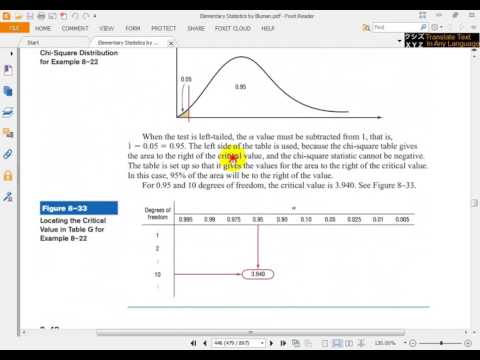Image resolution: width=480 pixels, height=360 pixels.
Task: Open the Digital Signatures panel in sidebar
Action: 8,197
